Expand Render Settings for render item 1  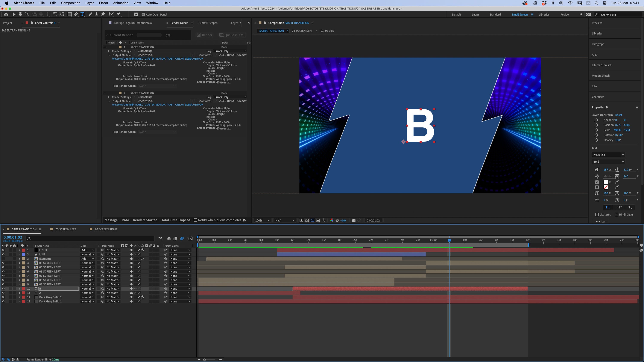(x=109, y=51)
